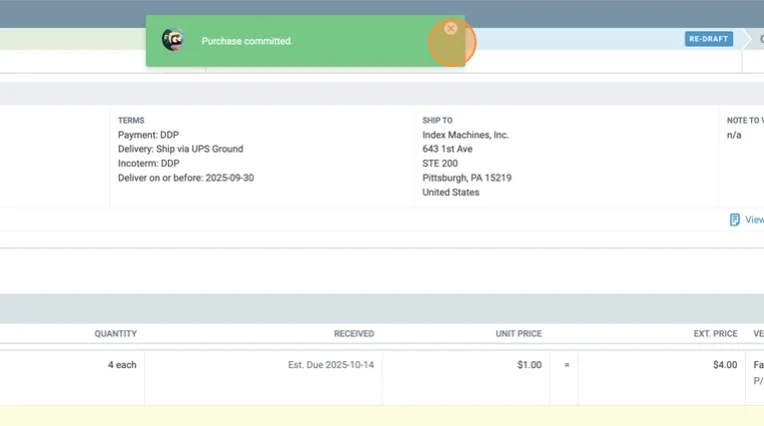This screenshot has height=426, width=764.
Task: Click the Received column header
Action: click(354, 334)
